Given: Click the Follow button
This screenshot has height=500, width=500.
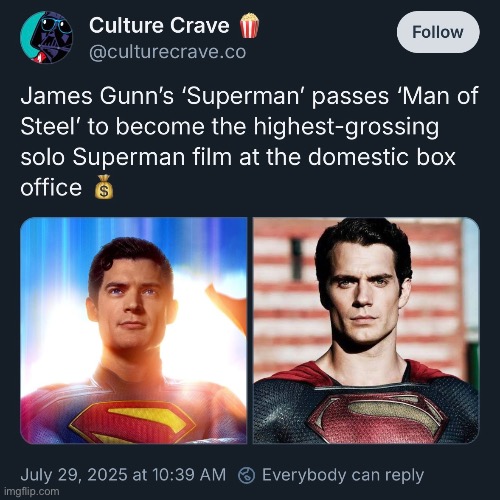Looking at the screenshot, I should pyautogui.click(x=438, y=32).
